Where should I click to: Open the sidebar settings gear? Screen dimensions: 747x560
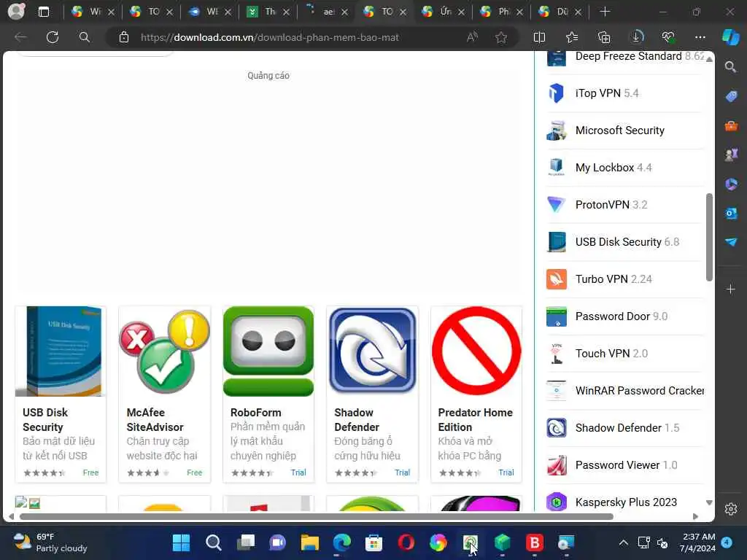coord(731,509)
